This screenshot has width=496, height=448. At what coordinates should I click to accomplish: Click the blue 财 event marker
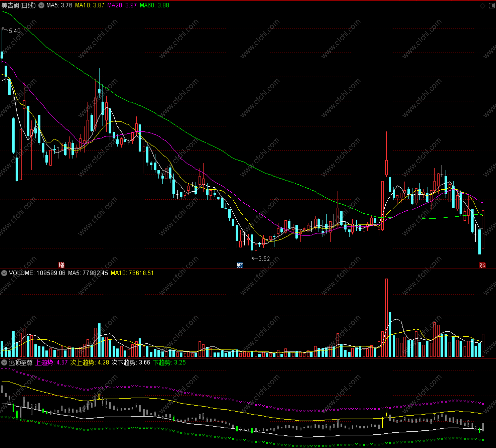pyautogui.click(x=240, y=265)
